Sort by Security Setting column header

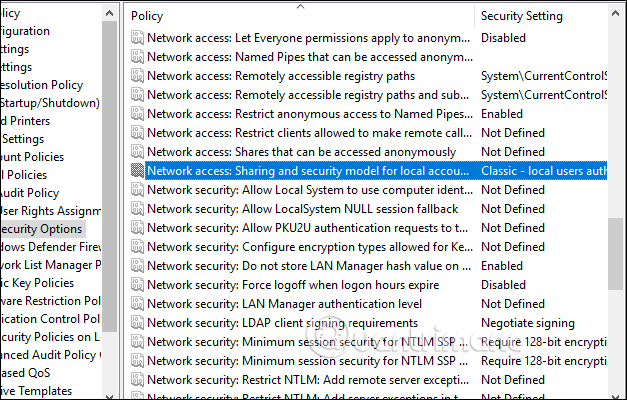(x=540, y=17)
